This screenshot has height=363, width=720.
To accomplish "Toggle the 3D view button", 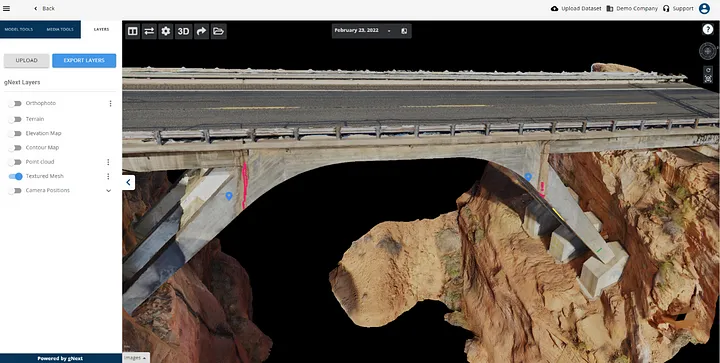I will (184, 31).
